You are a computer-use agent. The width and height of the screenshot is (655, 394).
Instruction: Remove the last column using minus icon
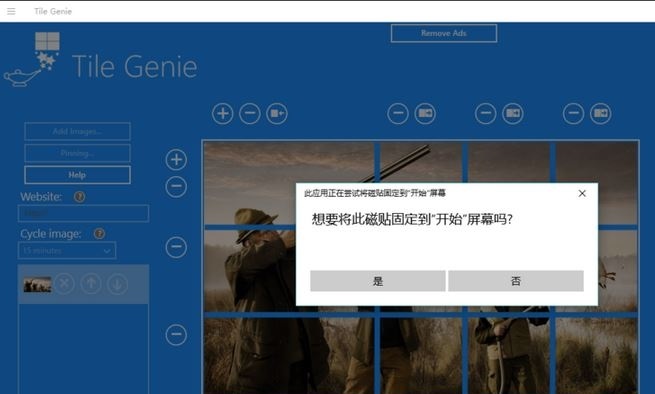(x=573, y=114)
